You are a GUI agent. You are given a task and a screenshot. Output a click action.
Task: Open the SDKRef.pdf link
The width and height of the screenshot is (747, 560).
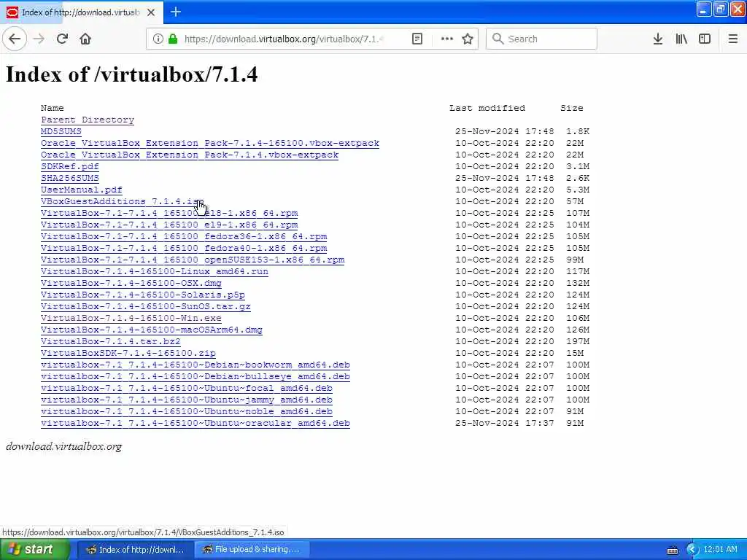69,167
